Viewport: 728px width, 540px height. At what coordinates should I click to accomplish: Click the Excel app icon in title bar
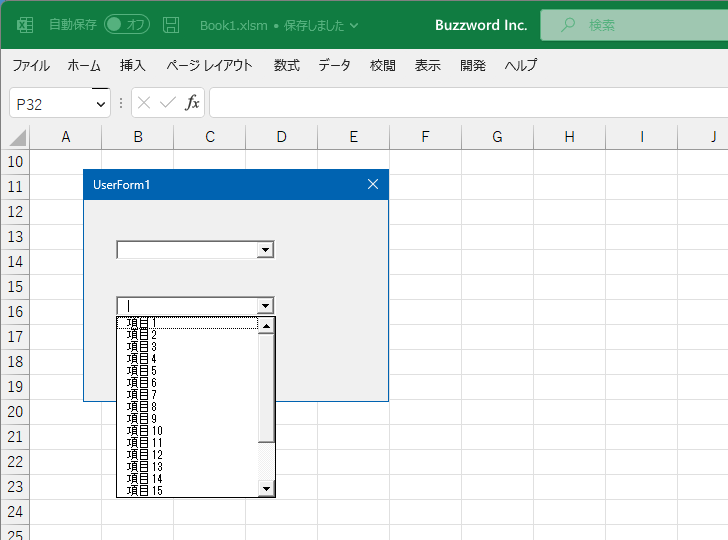pyautogui.click(x=25, y=25)
